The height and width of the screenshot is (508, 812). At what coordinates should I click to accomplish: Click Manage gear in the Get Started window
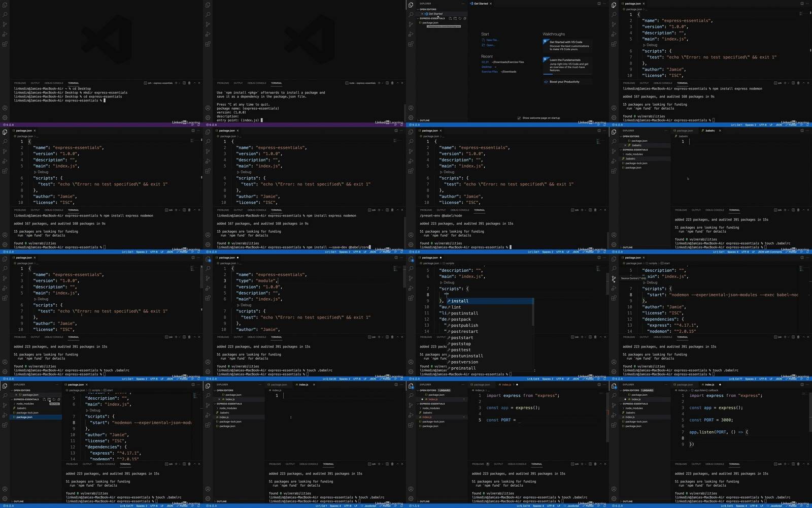(411, 117)
